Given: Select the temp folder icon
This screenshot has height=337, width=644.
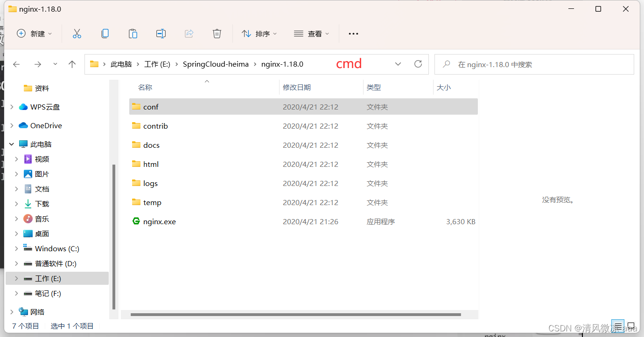Looking at the screenshot, I should [x=136, y=202].
